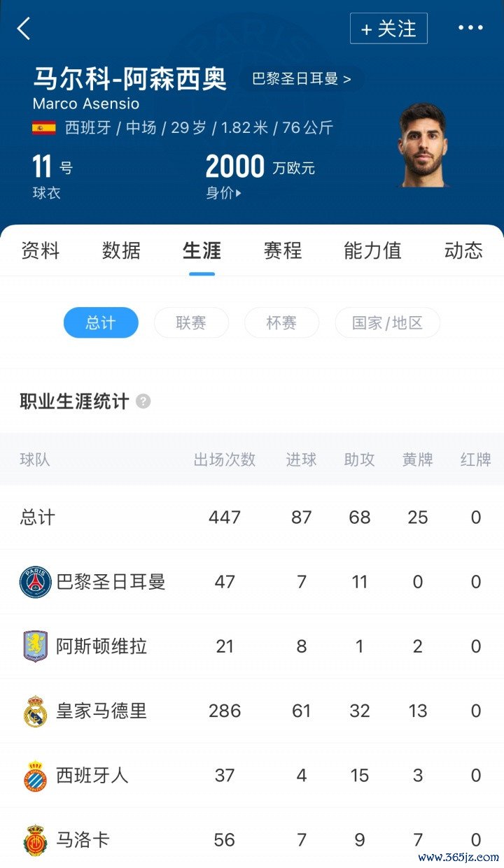Tap the Paris Saint-Germain club crest
This screenshot has width=504, height=868.
35,582
